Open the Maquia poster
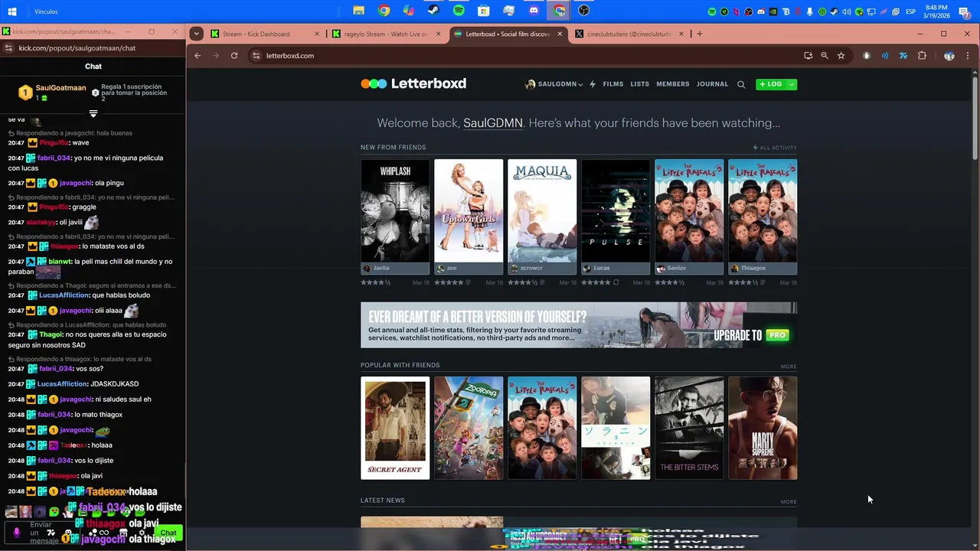 coord(542,211)
